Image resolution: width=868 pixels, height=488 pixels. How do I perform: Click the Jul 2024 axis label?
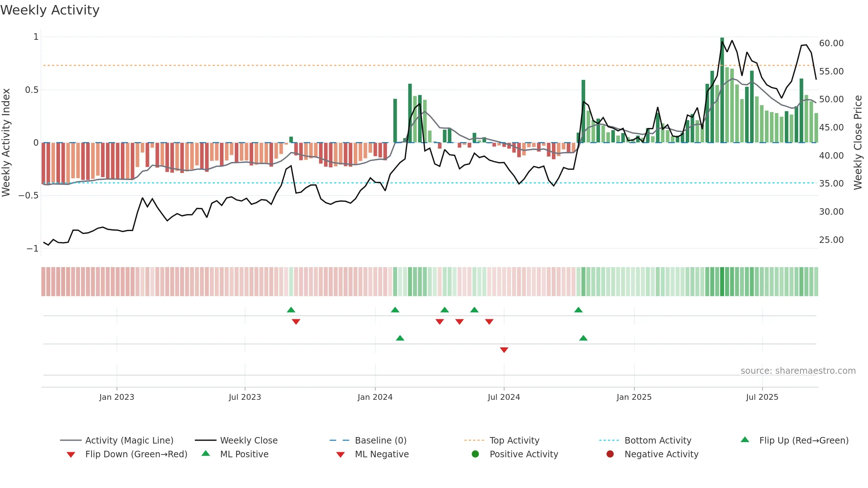point(504,397)
